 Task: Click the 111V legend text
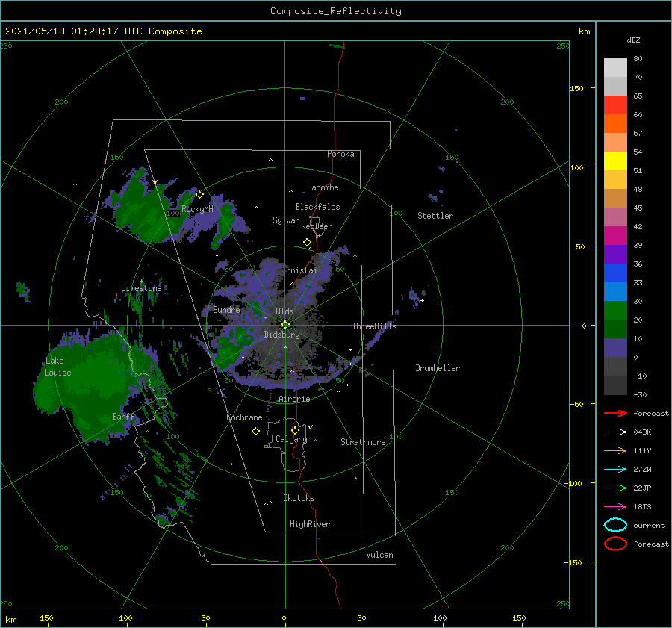click(x=642, y=450)
